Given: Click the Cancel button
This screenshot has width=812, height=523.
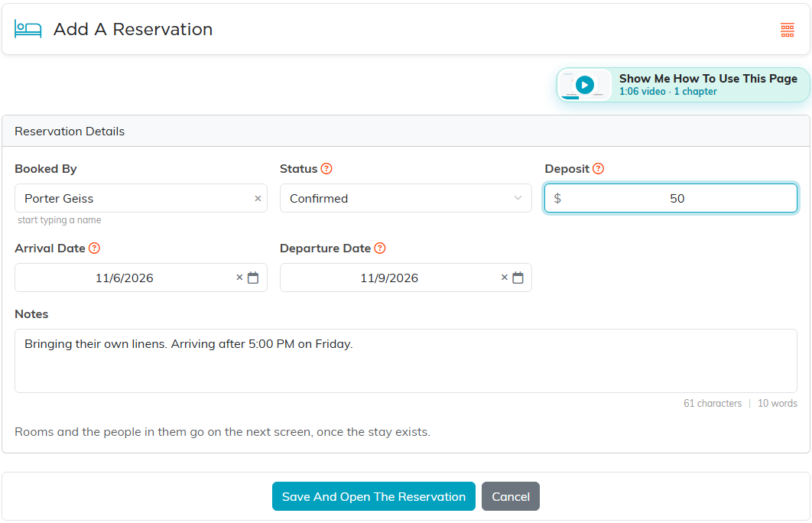Looking at the screenshot, I should point(511,496).
